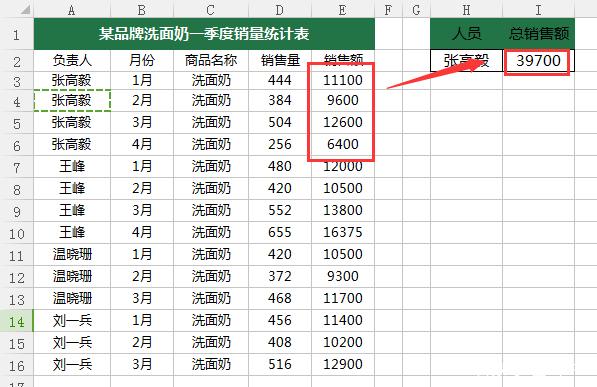Click 洗面奶 cell in row 12

(211, 277)
